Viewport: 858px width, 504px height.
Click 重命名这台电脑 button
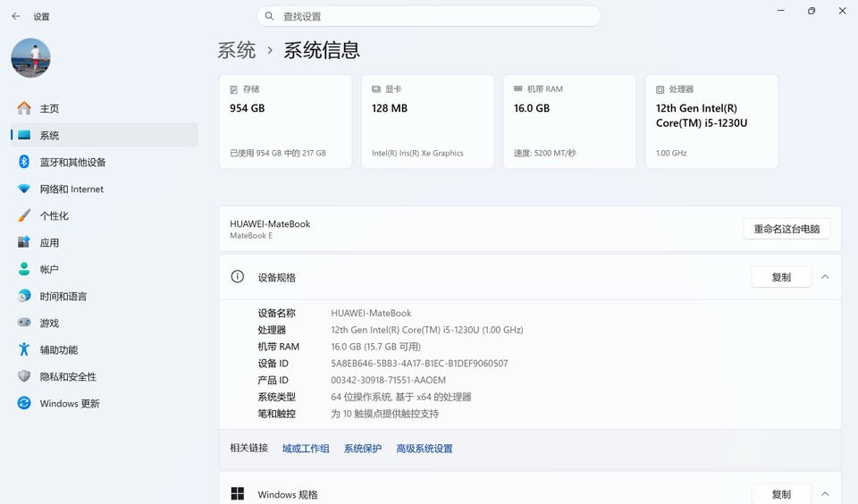pos(786,229)
